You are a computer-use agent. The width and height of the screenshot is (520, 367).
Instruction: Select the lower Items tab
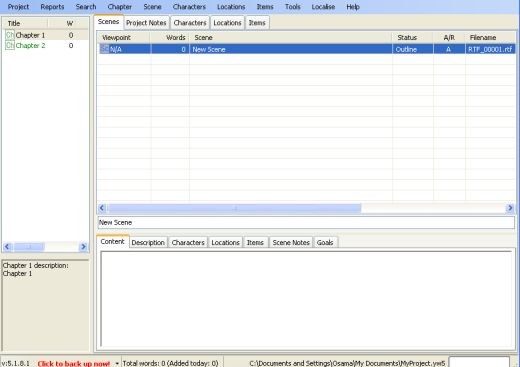pyautogui.click(x=255, y=243)
